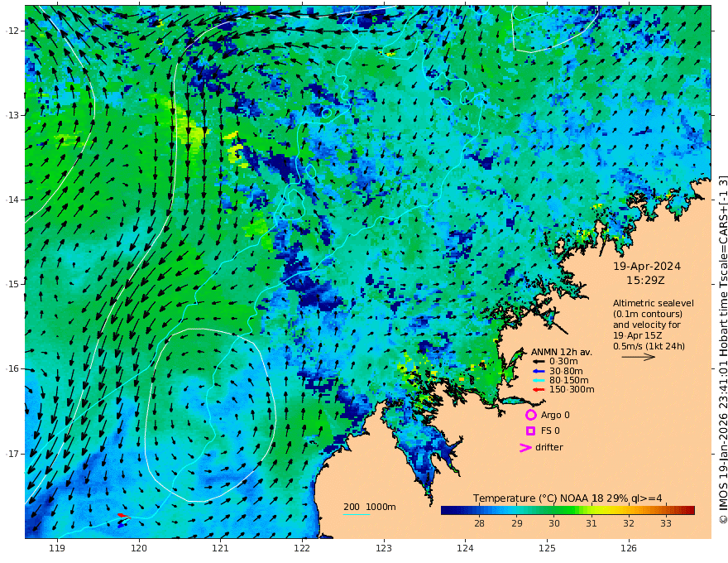
Task: Click the longitude axis label 121
Action: 221,549
